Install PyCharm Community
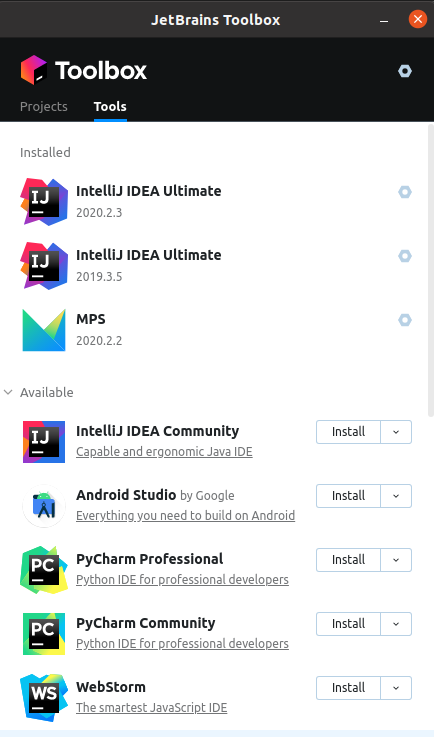The height and width of the screenshot is (737, 434). tap(348, 624)
